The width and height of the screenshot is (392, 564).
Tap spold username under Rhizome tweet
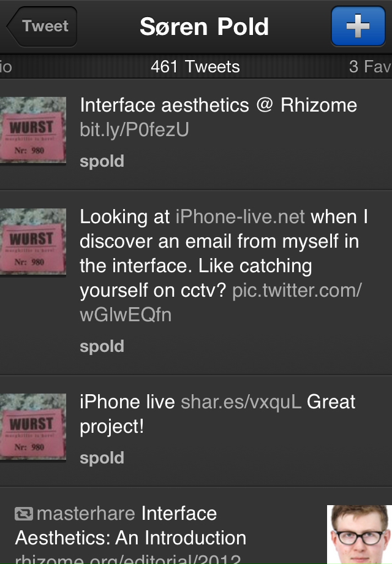(102, 161)
